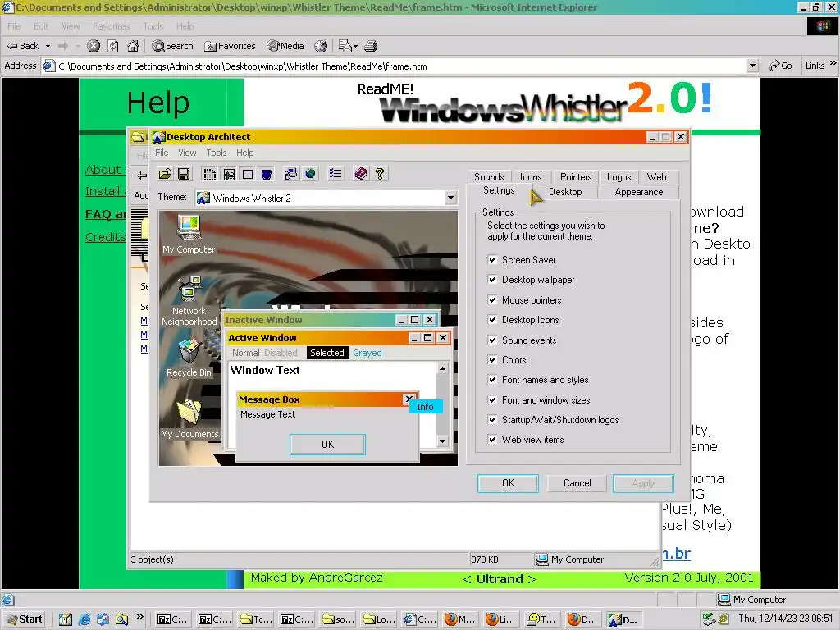Click the Internet Explorer quick launch icon
Image resolution: width=840 pixels, height=630 pixels.
click(84, 619)
